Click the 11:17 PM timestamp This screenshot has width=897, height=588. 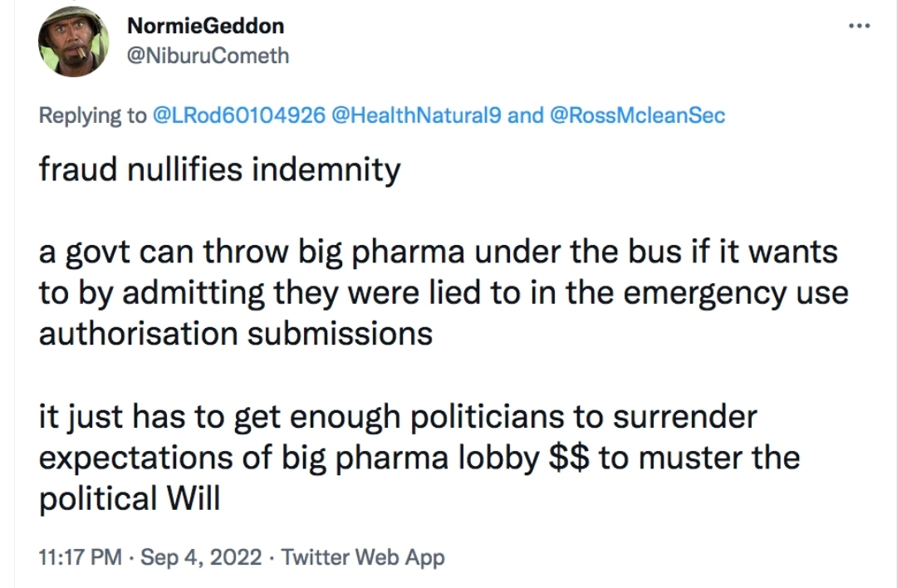[80, 557]
